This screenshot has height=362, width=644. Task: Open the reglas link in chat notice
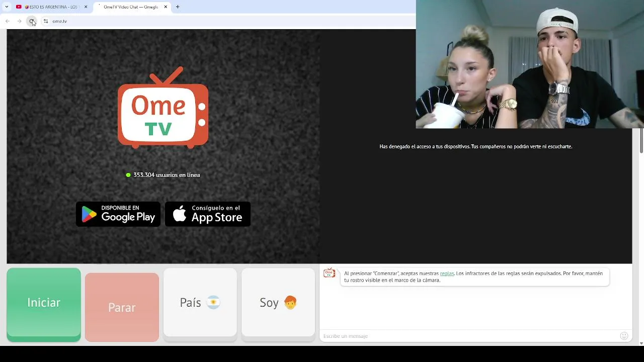tap(447, 274)
